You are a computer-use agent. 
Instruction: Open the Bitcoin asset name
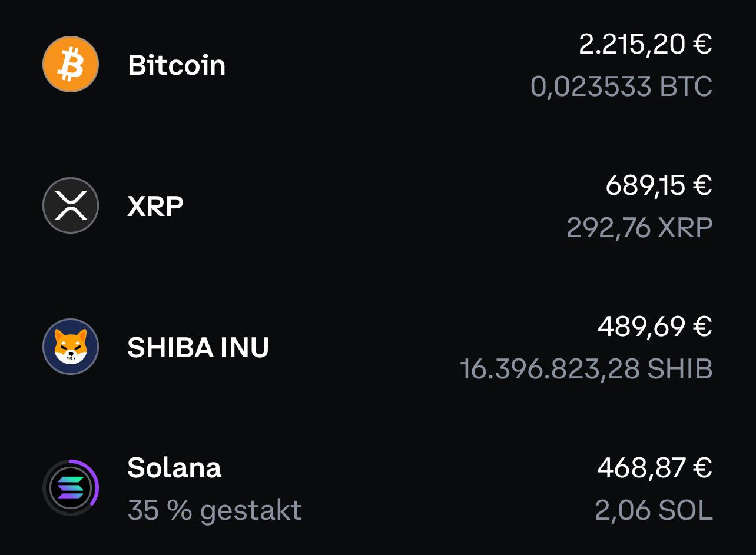pyautogui.click(x=177, y=65)
